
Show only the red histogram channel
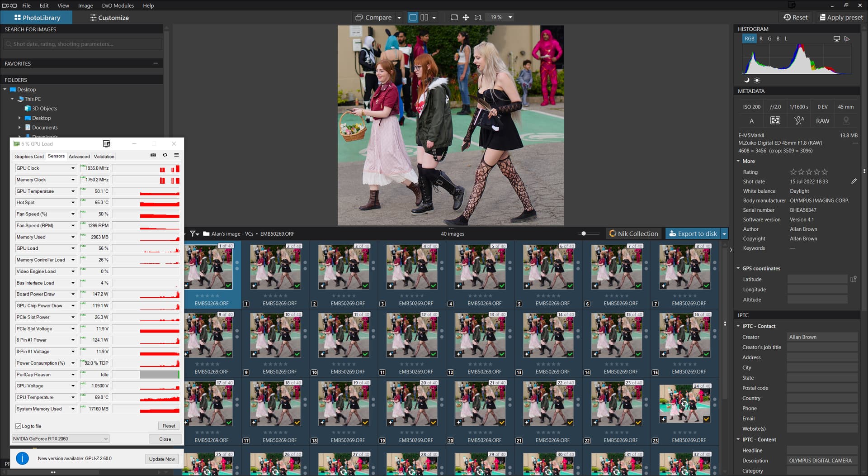761,38
